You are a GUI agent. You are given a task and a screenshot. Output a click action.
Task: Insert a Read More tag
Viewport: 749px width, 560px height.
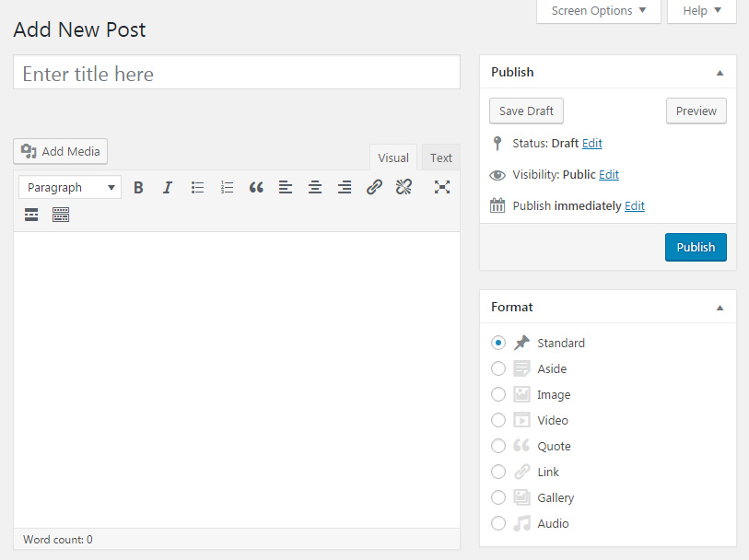30,215
